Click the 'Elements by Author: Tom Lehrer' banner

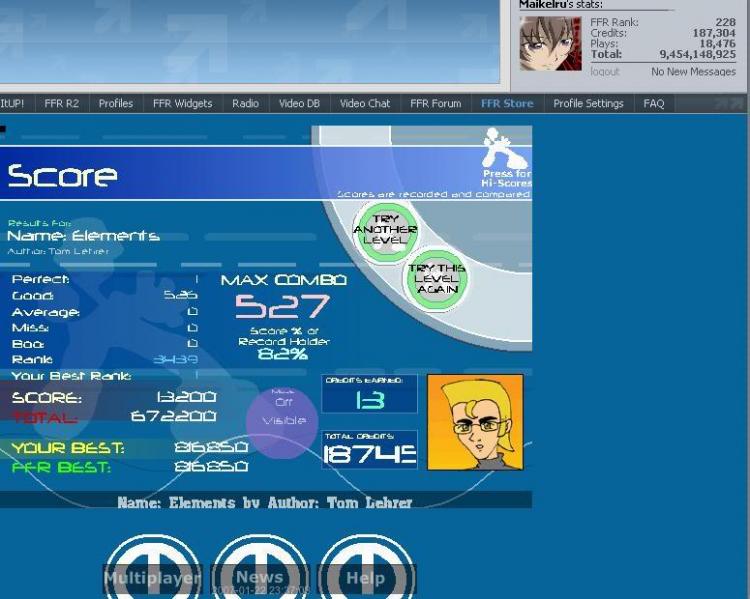tap(265, 502)
